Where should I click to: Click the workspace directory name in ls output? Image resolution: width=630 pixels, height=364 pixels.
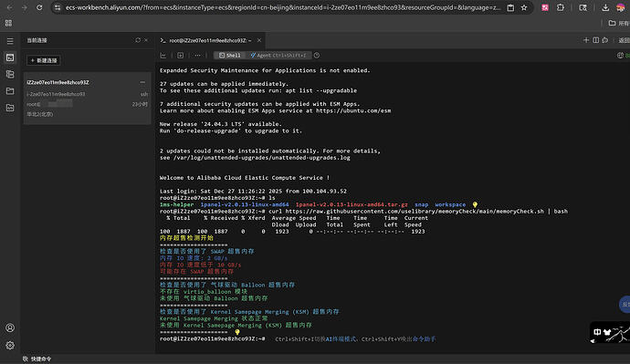[x=450, y=204]
